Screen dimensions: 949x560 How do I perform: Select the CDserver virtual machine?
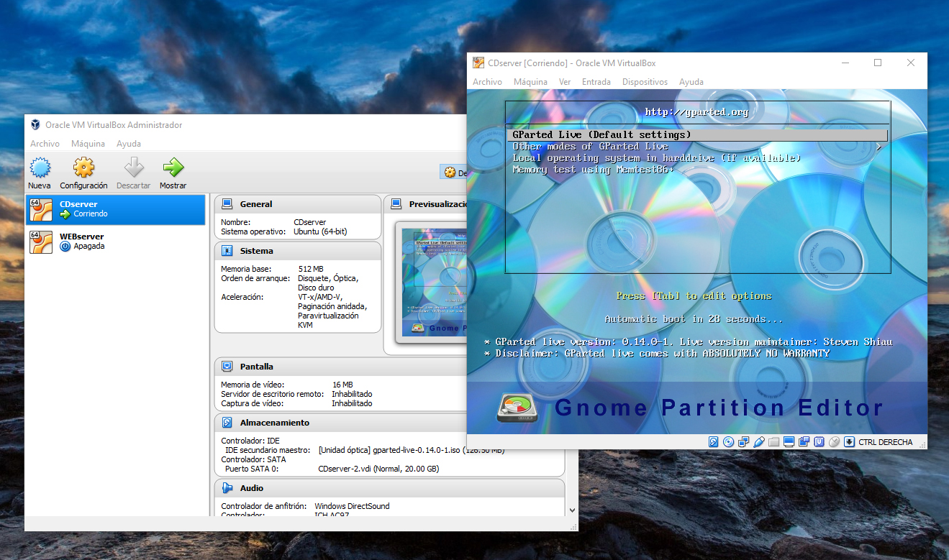[115, 209]
